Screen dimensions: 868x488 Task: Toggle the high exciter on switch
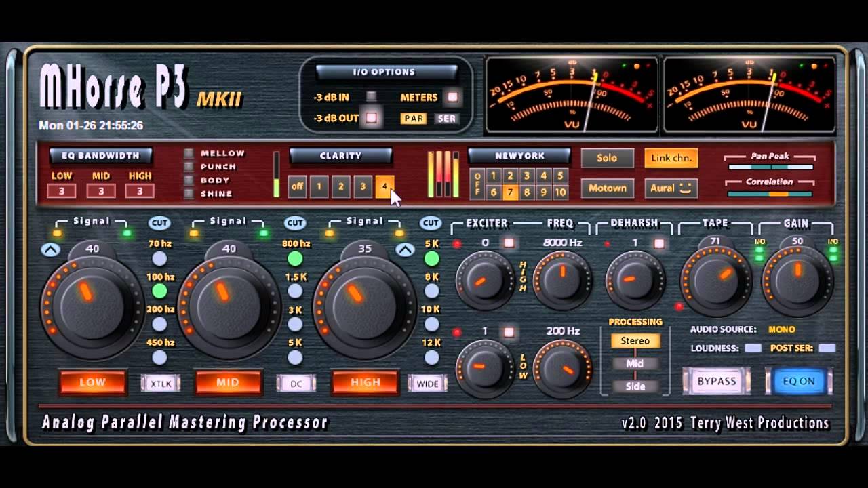click(509, 243)
